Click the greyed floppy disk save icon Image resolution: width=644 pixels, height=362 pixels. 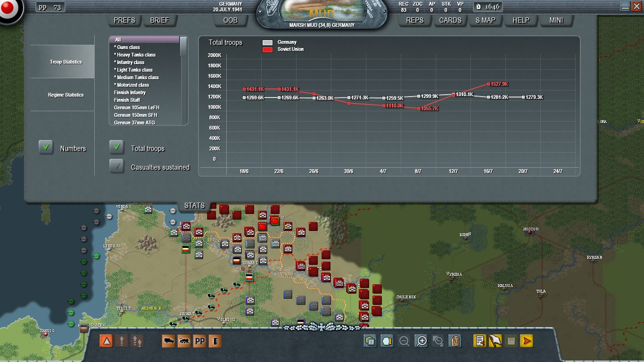pyautogui.click(x=511, y=341)
